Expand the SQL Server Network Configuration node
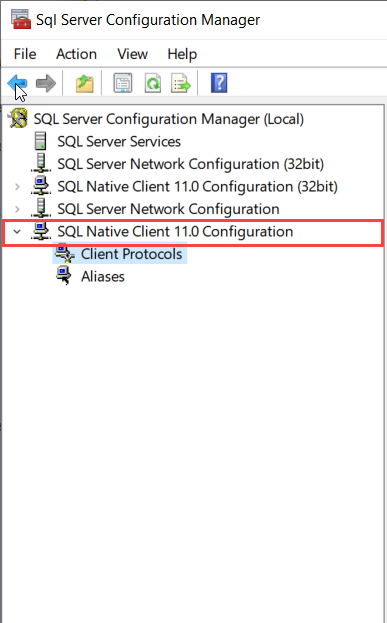 [x=17, y=209]
